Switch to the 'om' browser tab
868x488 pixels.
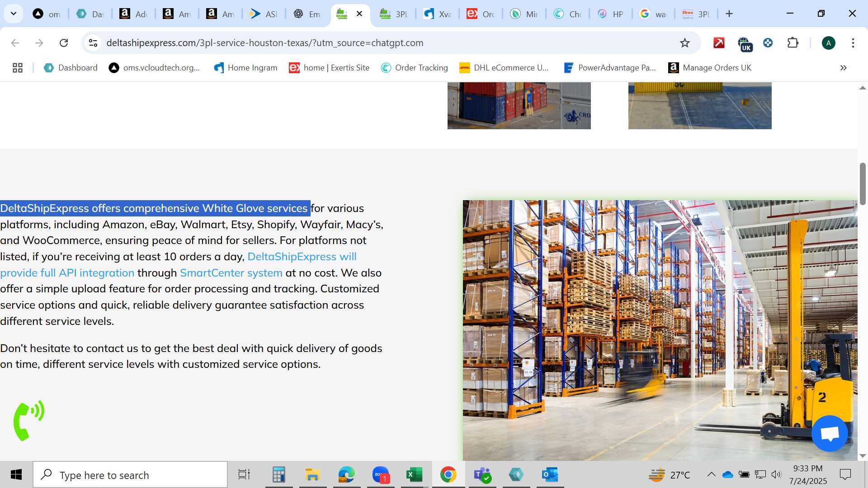pos(47,14)
